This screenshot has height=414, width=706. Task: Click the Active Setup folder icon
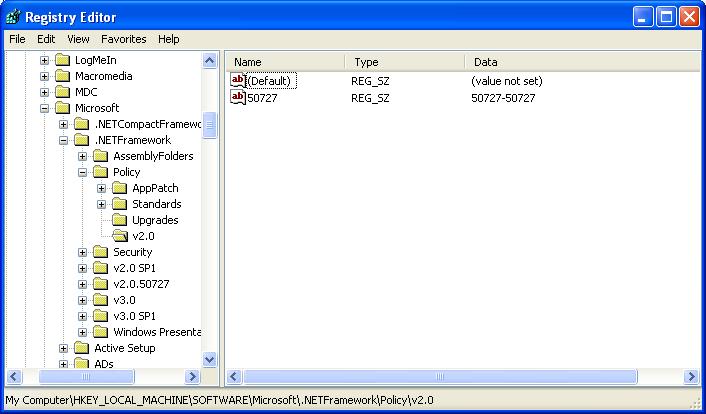pos(81,348)
